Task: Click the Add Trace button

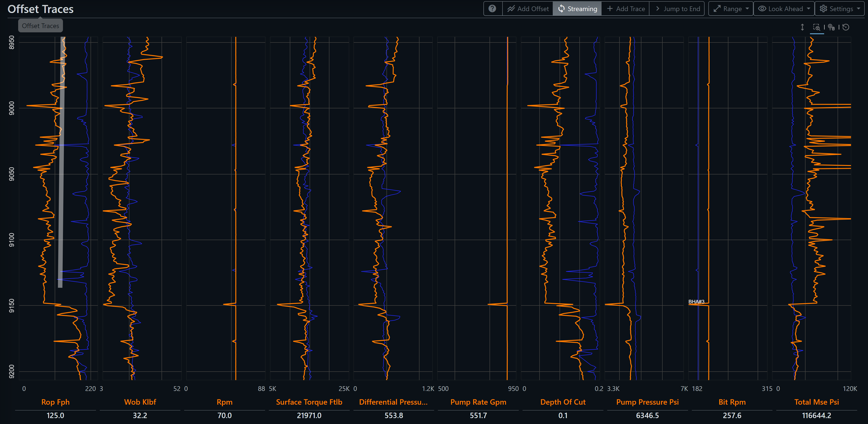Action: point(625,9)
